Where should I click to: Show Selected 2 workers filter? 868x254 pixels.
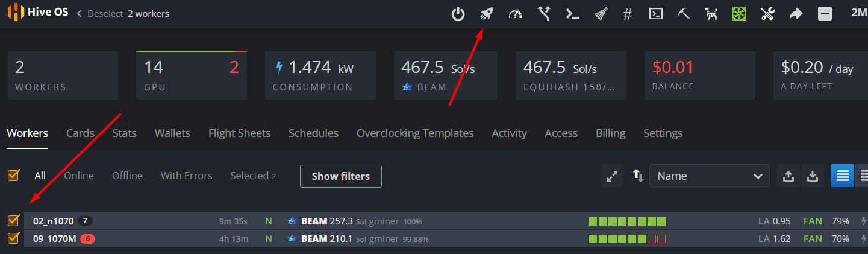[253, 176]
